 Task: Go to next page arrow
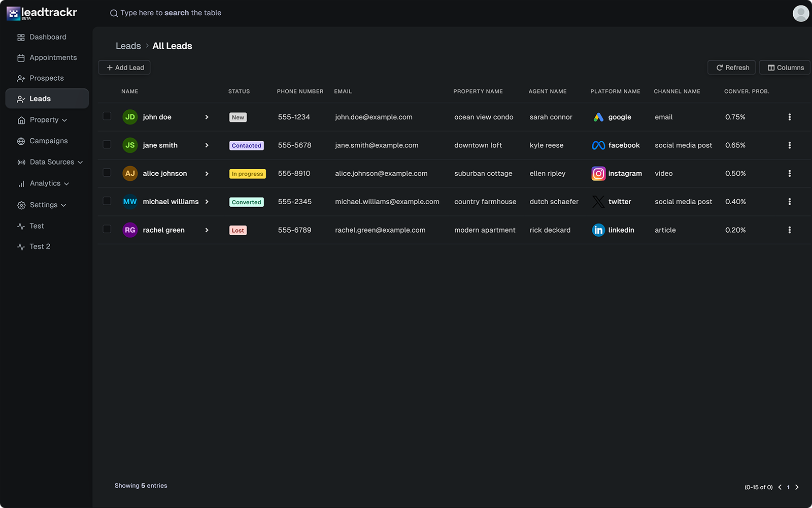pos(797,487)
